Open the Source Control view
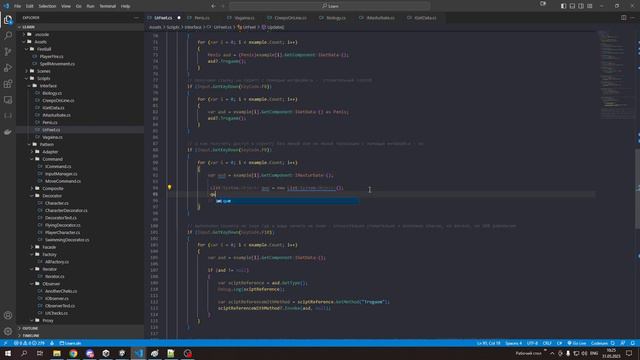 tap(8, 51)
